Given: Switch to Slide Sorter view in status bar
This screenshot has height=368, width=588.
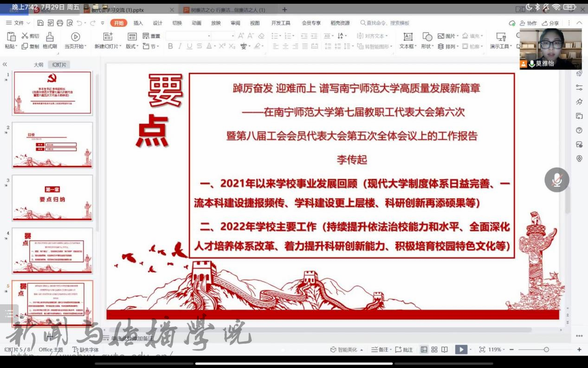Looking at the screenshot, I should [434, 349].
